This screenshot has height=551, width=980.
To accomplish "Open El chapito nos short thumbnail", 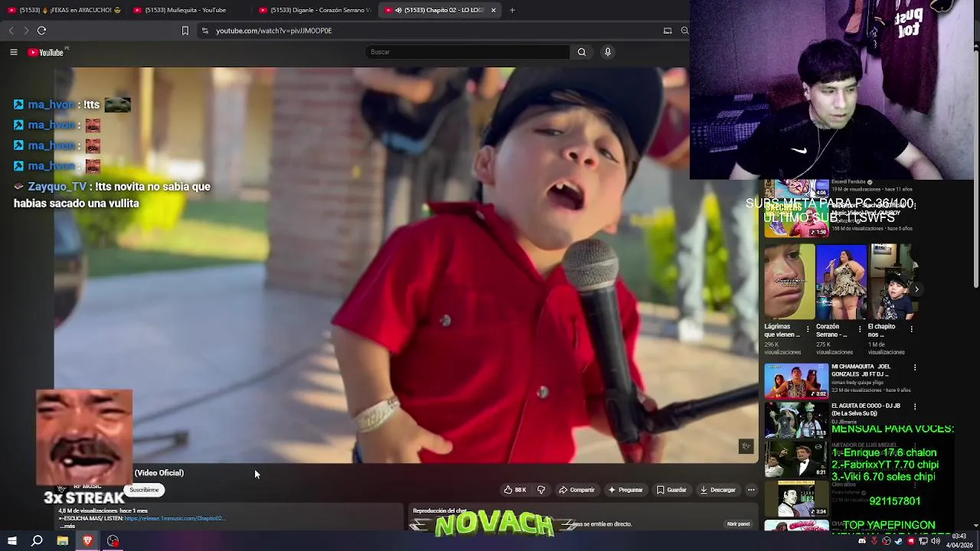I will [x=892, y=282].
